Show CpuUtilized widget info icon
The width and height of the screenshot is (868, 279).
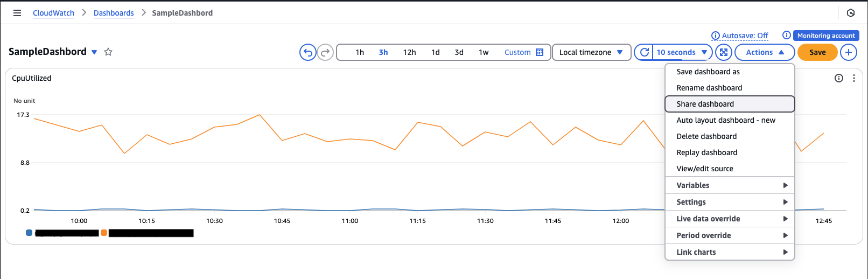tap(839, 78)
